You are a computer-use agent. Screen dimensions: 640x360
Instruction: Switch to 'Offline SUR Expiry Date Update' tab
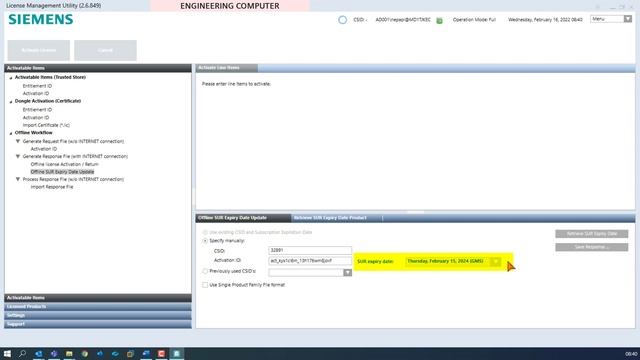(x=244, y=218)
